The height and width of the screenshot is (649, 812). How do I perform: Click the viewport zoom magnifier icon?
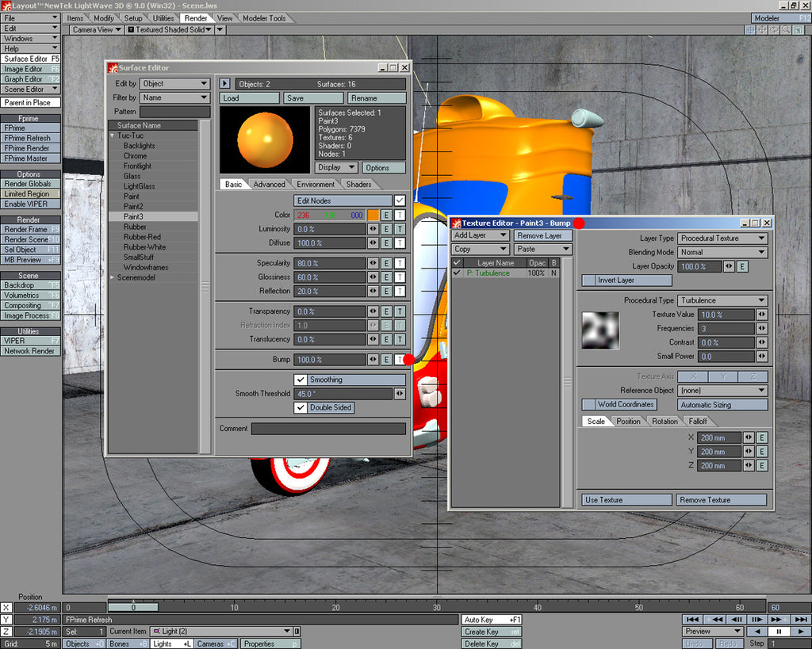pos(786,30)
